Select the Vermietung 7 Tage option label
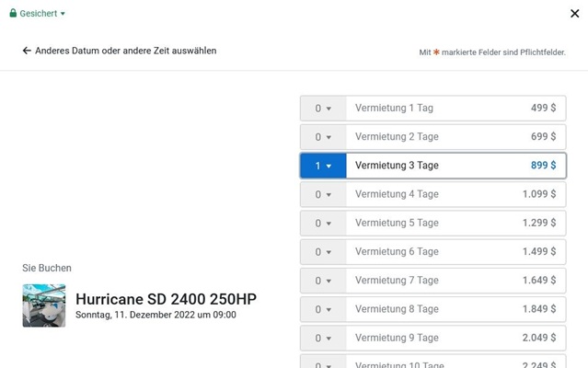Viewport: 588px width, 368px height. tap(397, 281)
